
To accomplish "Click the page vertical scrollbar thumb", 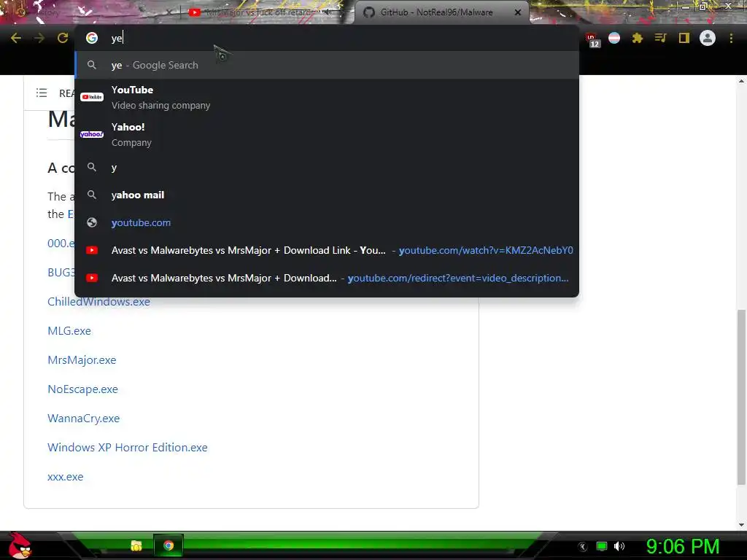I will (741, 397).
